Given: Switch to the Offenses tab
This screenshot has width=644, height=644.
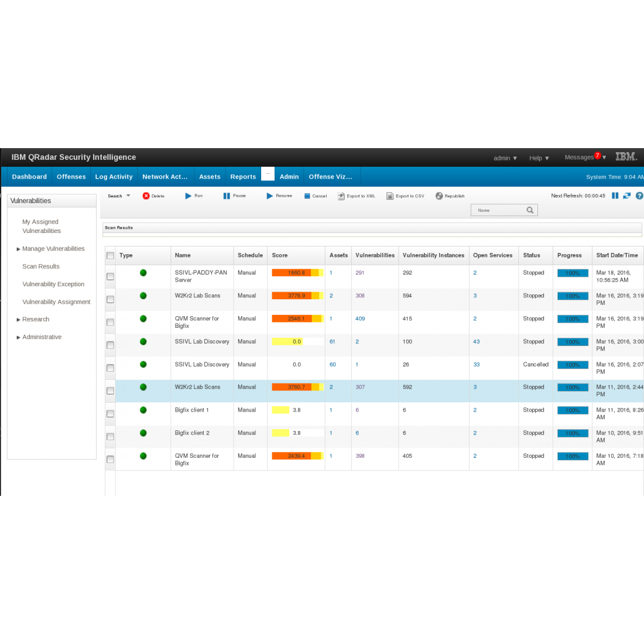Looking at the screenshot, I should click(x=71, y=176).
